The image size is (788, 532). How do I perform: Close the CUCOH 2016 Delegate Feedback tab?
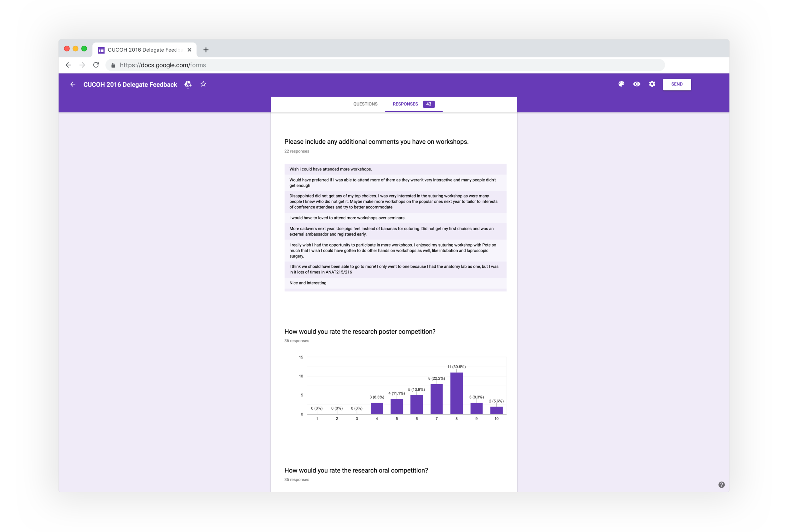click(x=189, y=50)
